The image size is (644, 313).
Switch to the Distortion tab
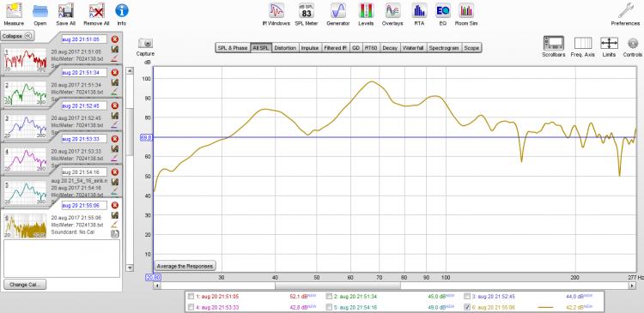coord(285,48)
